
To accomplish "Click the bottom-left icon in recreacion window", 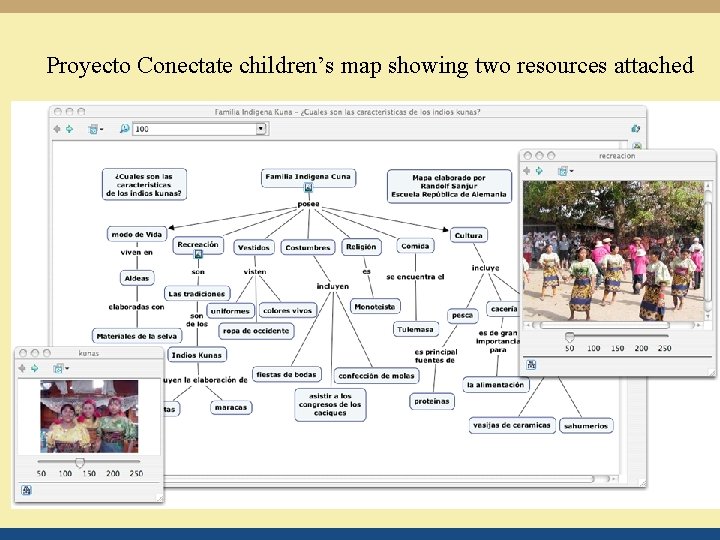I will pyautogui.click(x=531, y=365).
